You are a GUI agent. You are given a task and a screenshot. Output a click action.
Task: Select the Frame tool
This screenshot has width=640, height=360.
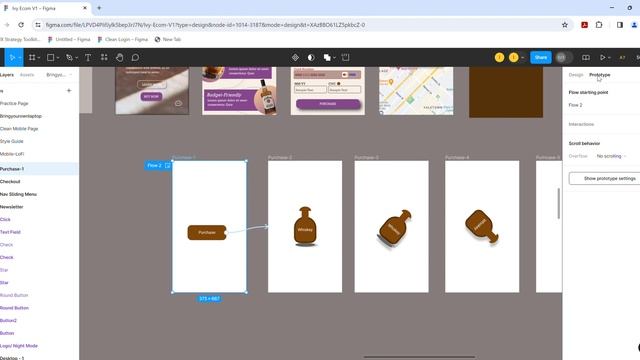32,58
